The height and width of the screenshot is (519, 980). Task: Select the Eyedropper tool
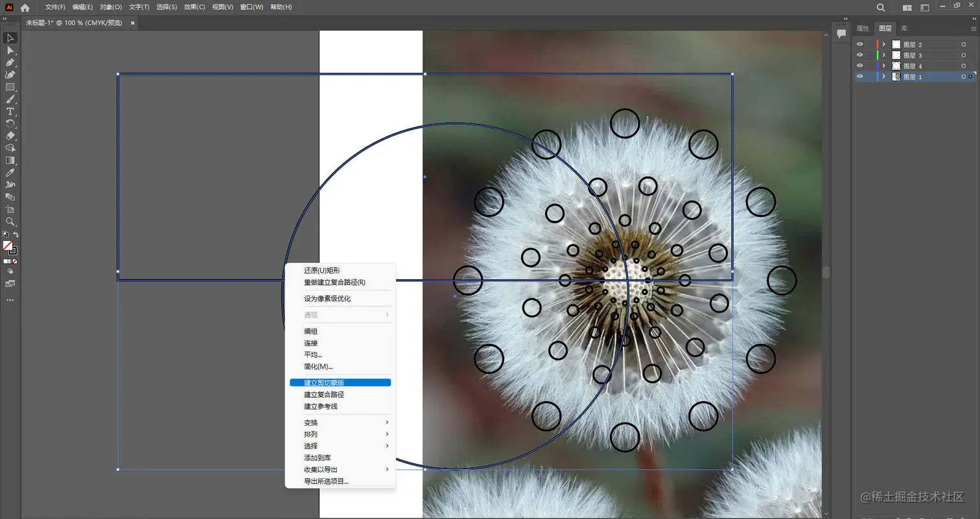pyautogui.click(x=10, y=172)
